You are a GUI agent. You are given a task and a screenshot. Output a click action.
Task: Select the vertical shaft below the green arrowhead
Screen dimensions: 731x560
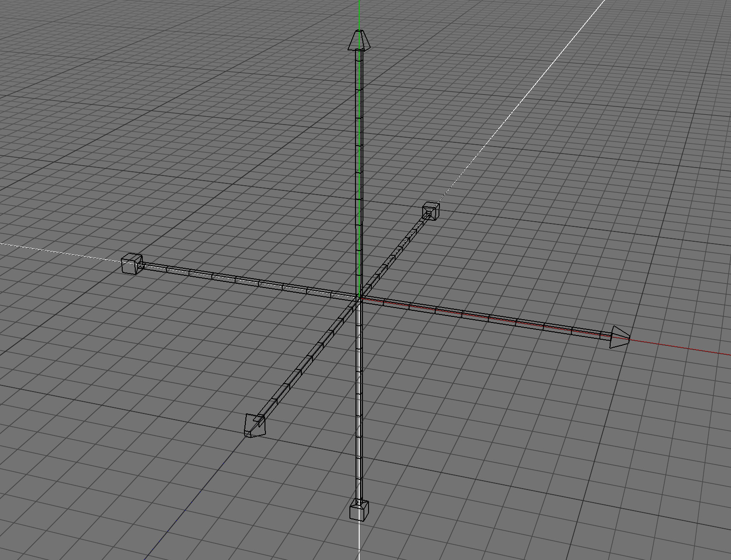click(359, 173)
